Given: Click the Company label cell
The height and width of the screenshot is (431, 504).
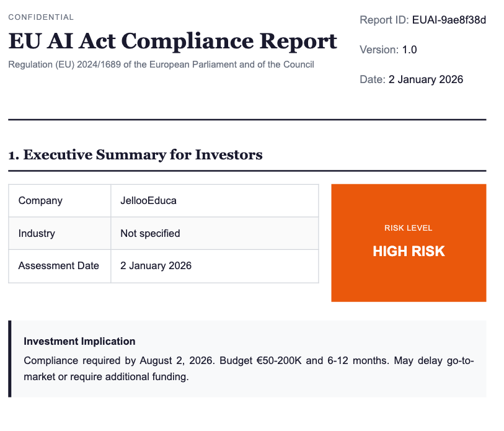Looking at the screenshot, I should coord(40,200).
